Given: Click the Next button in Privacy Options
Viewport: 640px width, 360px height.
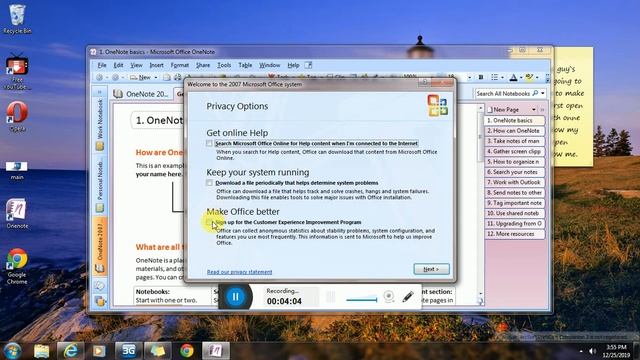Looking at the screenshot, I should point(431,269).
